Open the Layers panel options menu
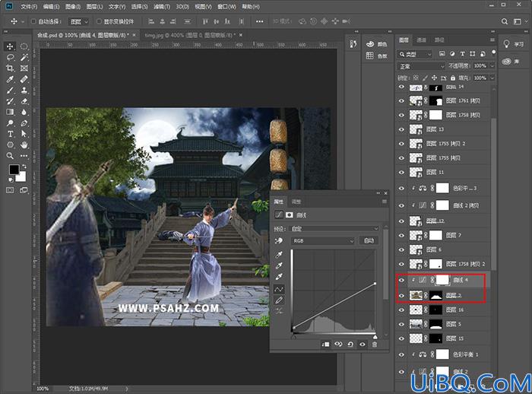This screenshot has width=532, height=394. pyautogui.click(x=492, y=40)
